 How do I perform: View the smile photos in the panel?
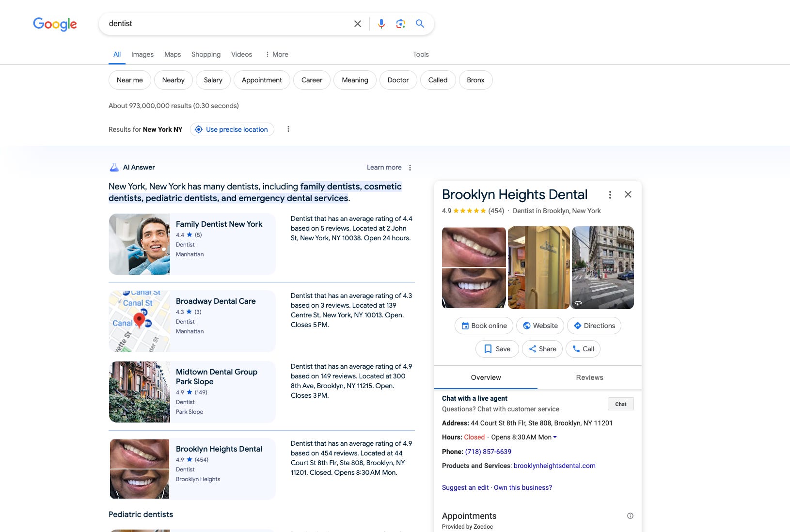click(474, 267)
